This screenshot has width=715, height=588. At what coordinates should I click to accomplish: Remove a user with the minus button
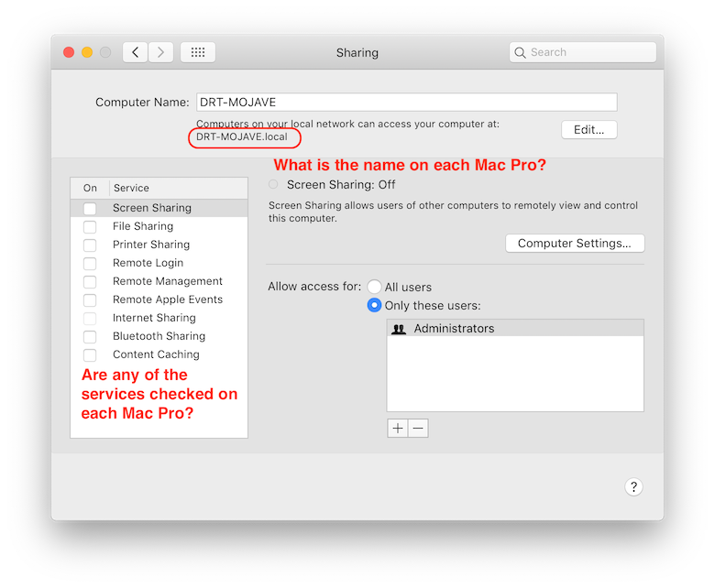point(418,428)
